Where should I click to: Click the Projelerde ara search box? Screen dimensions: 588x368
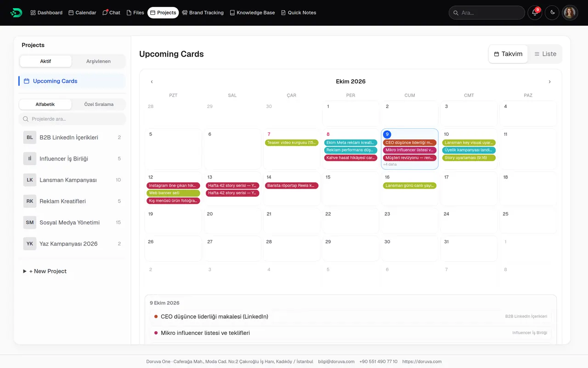pyautogui.click(x=72, y=119)
